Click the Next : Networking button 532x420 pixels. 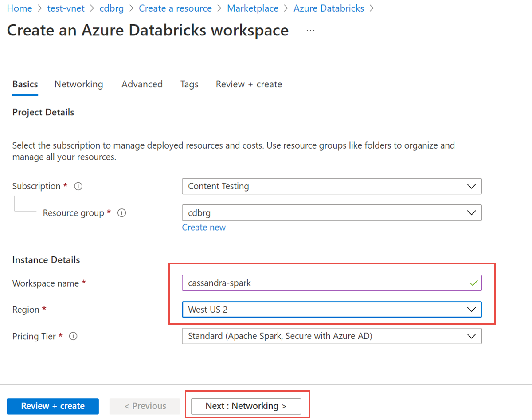point(247,406)
